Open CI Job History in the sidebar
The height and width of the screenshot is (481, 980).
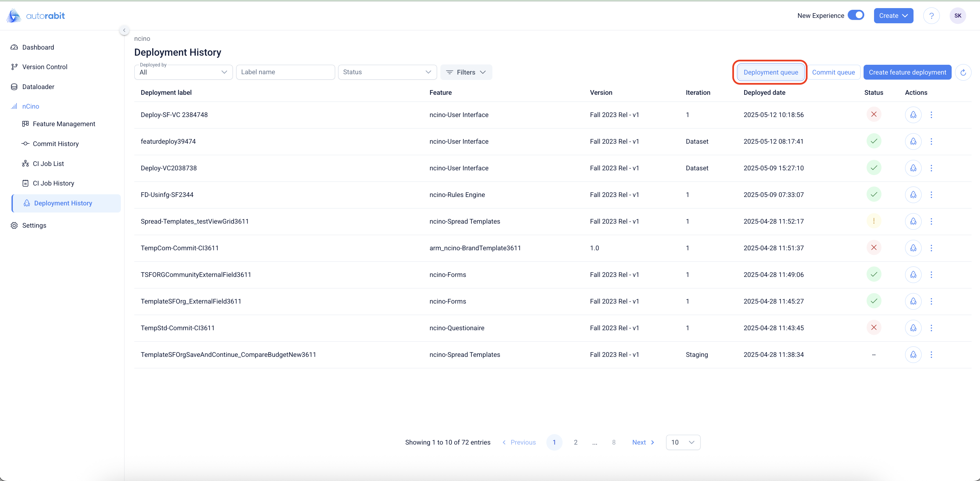point(53,183)
